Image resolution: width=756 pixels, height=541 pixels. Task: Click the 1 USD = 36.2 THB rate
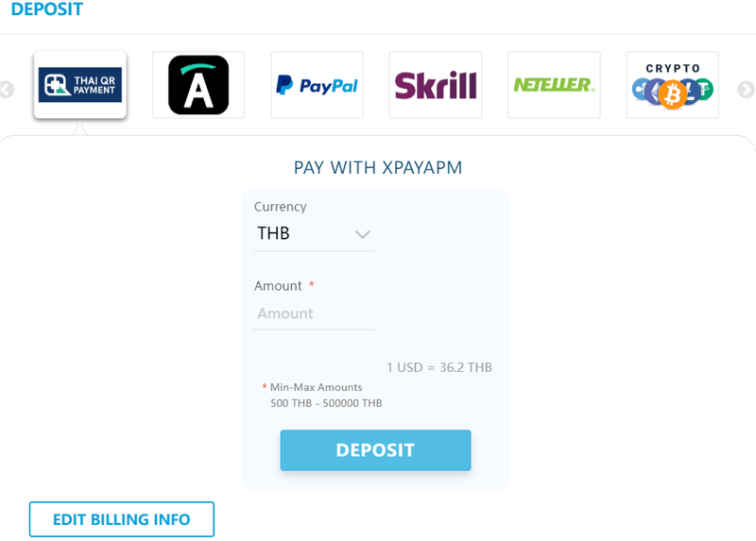tap(439, 367)
